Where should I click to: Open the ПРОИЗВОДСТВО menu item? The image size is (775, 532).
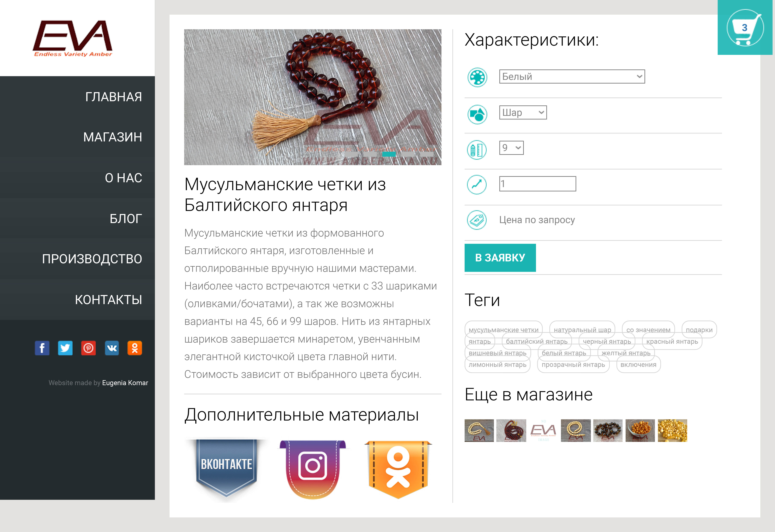[92, 259]
